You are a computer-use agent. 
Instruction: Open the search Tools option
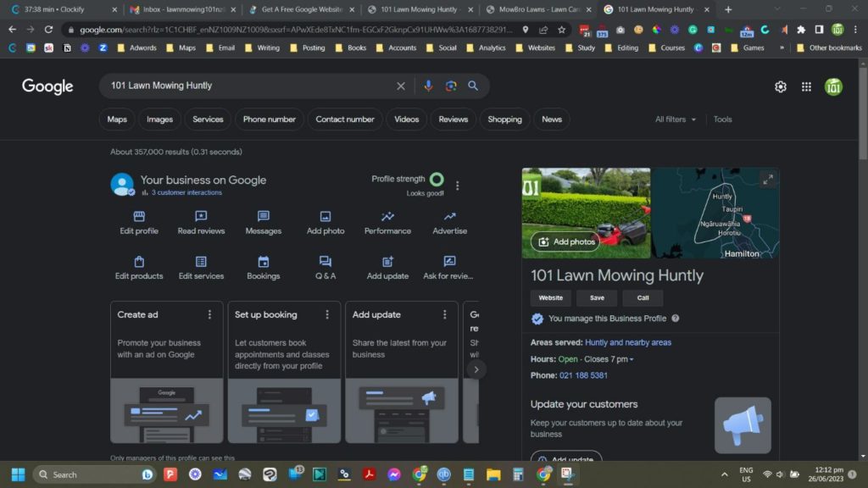(722, 119)
